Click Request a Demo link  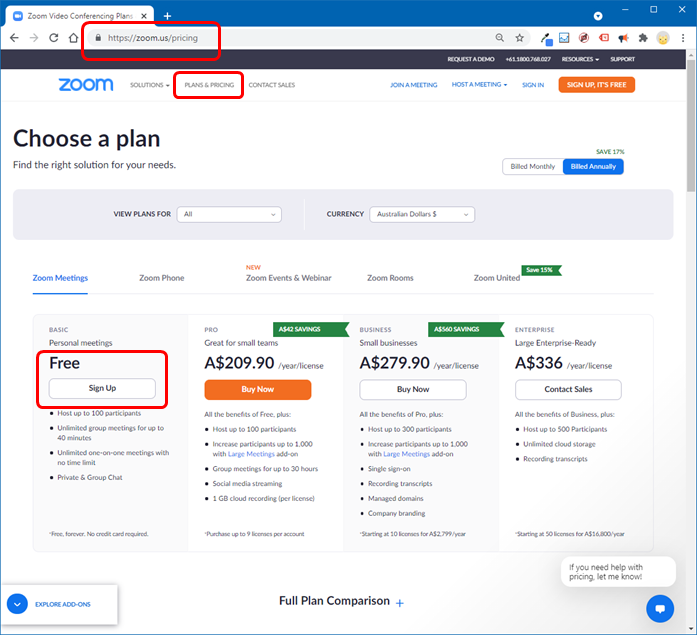coord(471,59)
